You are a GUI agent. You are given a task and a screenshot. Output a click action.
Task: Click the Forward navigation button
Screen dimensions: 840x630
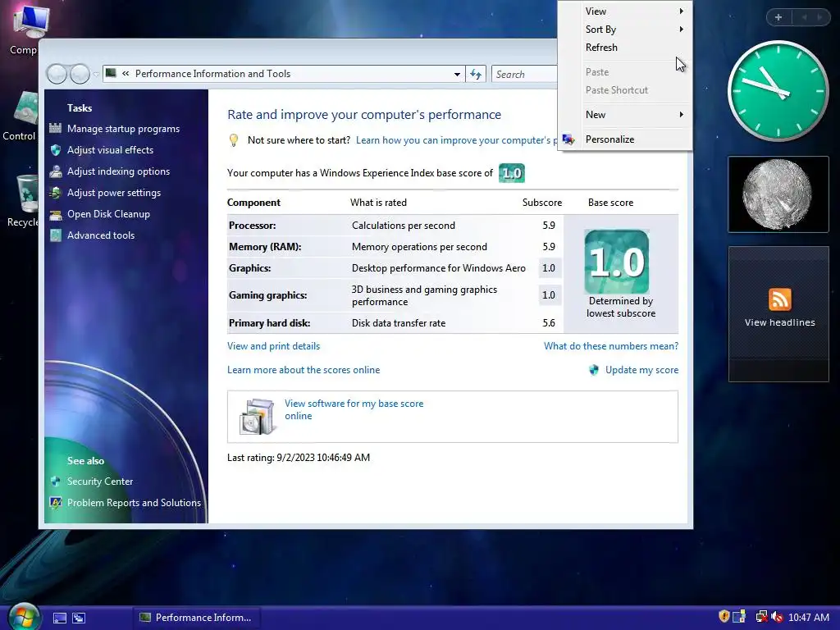tap(80, 74)
